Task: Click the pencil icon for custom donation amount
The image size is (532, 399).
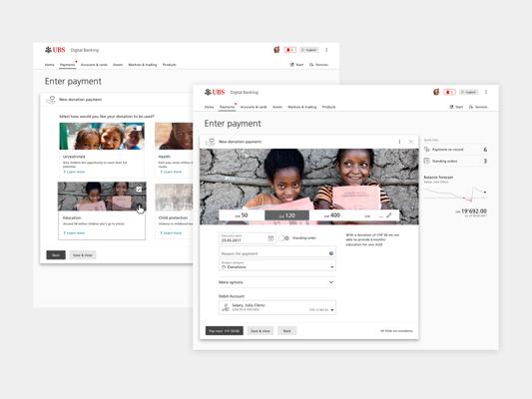Action: pos(389,215)
